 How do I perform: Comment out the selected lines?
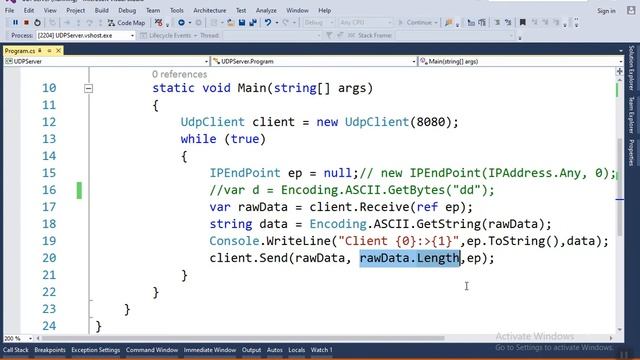coord(497,23)
